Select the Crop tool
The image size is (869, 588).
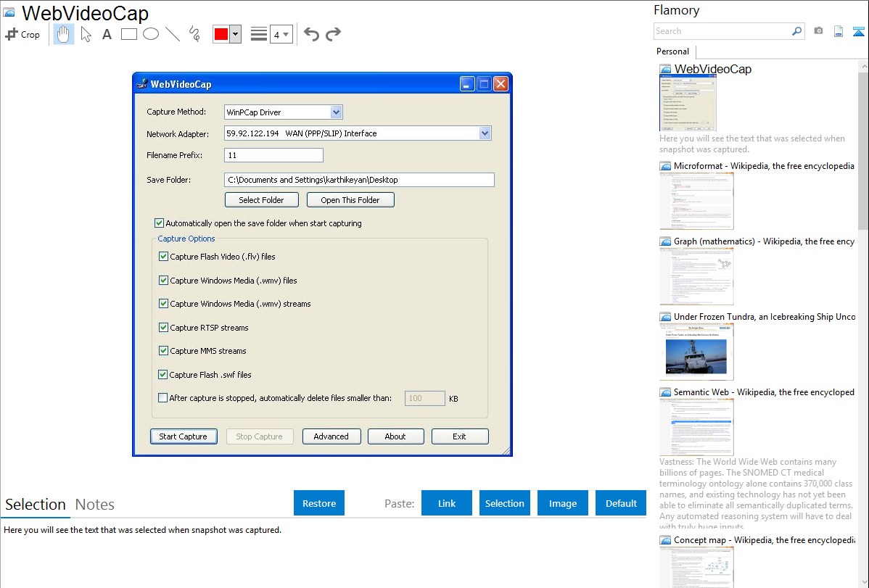tap(22, 34)
